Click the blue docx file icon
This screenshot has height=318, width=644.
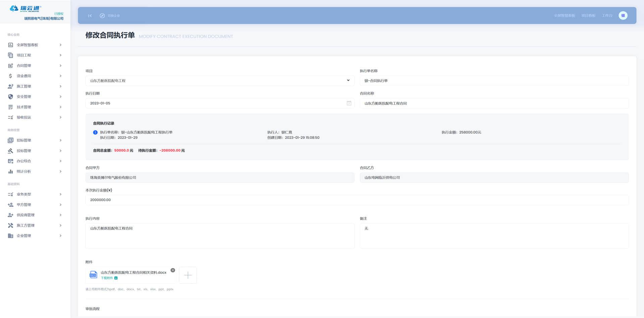click(x=93, y=275)
